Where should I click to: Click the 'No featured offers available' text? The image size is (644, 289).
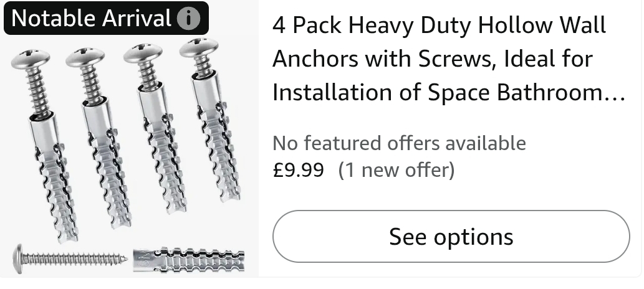pyautogui.click(x=399, y=143)
